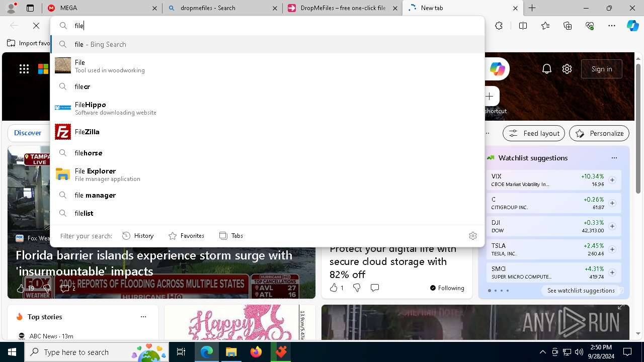Viewport: 644px width, 362px height.
Task: Switch to DropMeFiles free one-click tab
Action: point(343,8)
